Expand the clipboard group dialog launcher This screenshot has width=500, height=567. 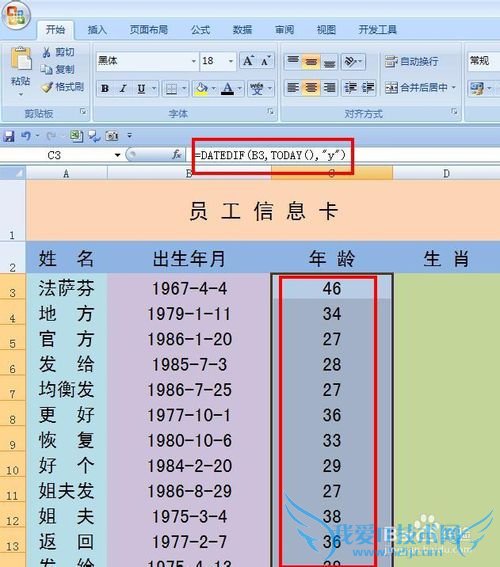point(83,111)
